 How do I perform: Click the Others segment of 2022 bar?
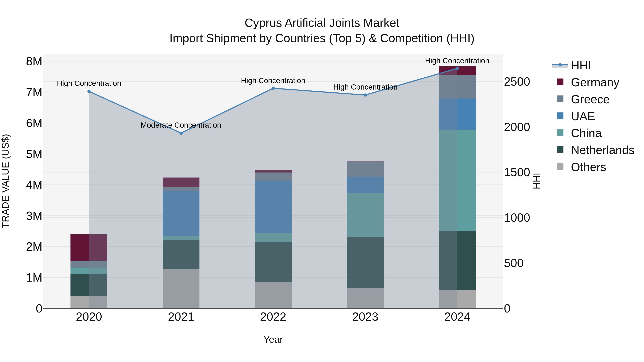pyautogui.click(x=273, y=295)
